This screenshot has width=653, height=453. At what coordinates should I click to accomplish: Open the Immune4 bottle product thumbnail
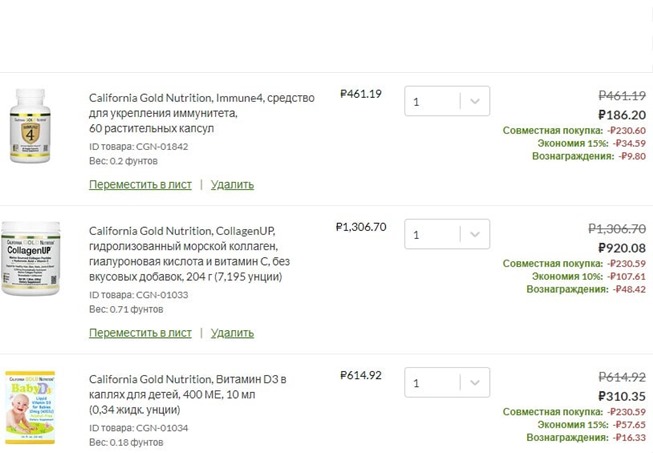(x=30, y=125)
